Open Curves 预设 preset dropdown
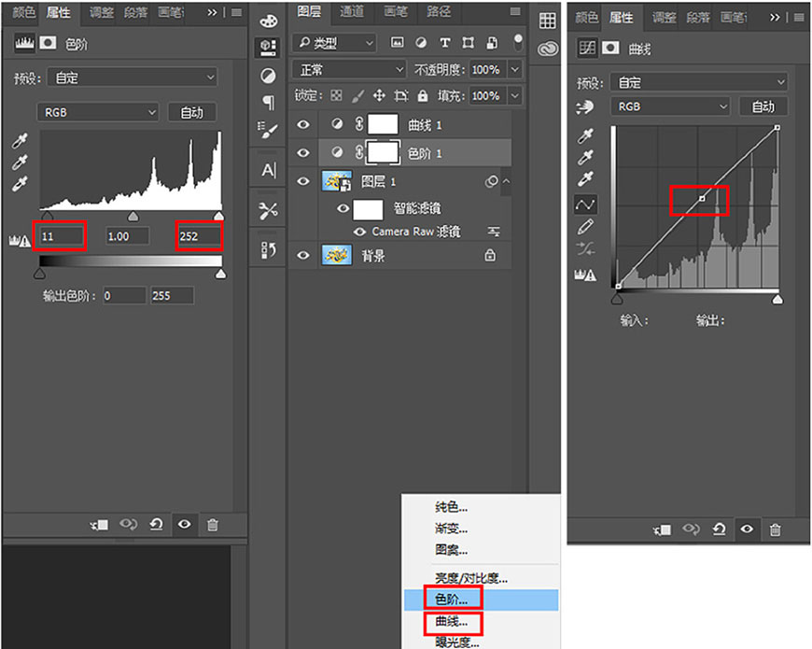 [699, 82]
